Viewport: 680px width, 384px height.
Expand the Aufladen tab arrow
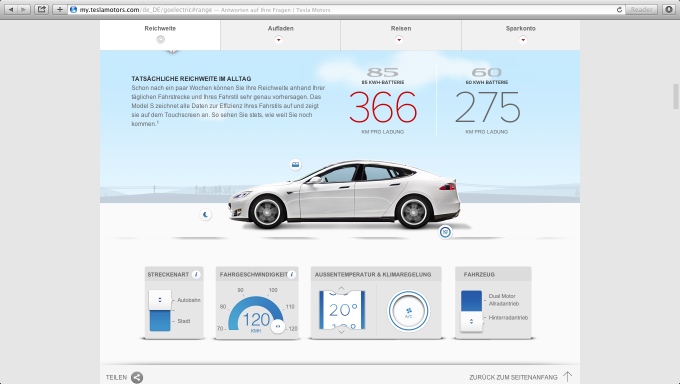(278, 40)
